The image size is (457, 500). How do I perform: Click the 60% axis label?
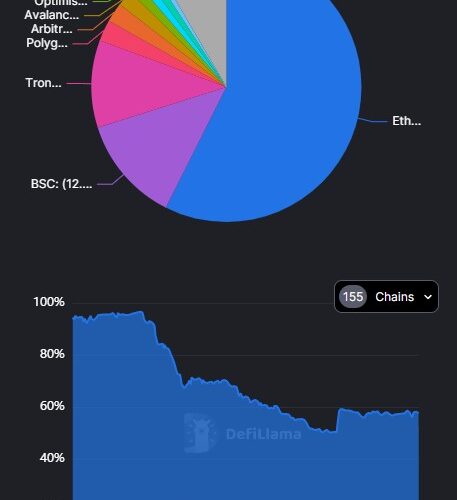pos(52,406)
